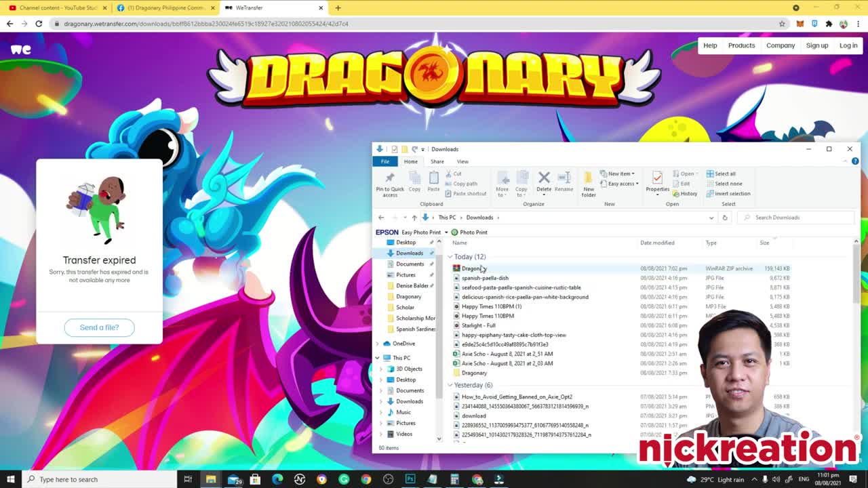Click Select all in ribbon

coord(721,174)
